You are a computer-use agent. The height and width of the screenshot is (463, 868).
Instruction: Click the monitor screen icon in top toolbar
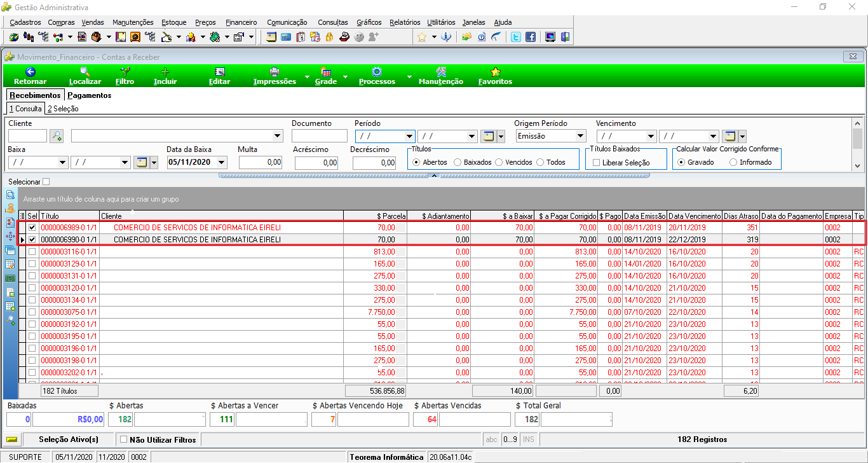click(x=550, y=37)
